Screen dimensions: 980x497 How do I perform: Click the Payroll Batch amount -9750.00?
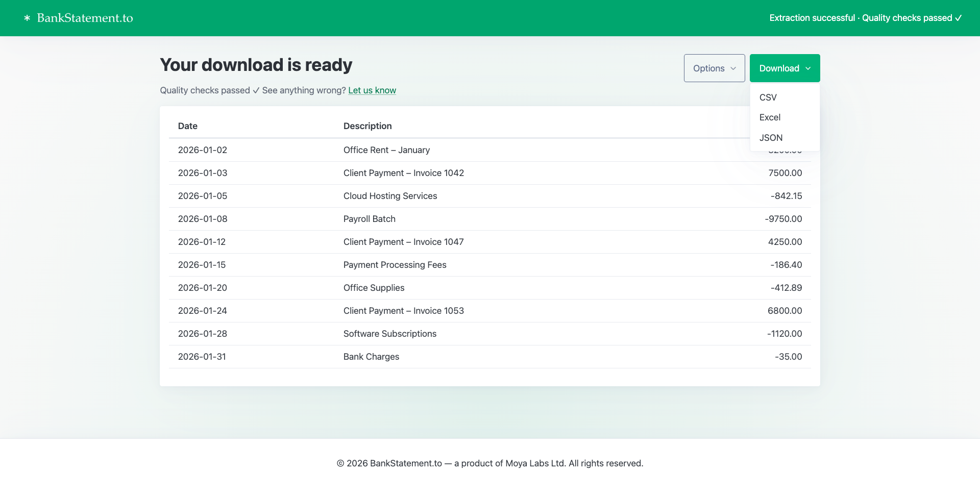[x=783, y=219]
